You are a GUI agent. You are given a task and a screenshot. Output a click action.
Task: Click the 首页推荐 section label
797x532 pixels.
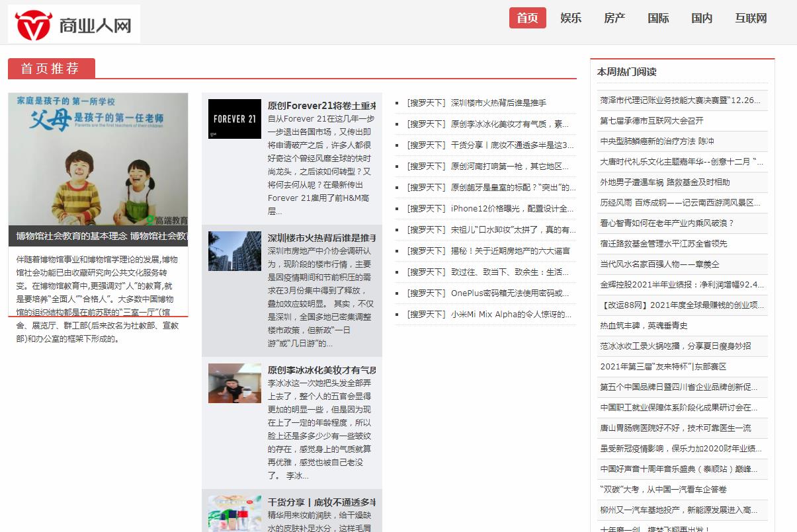50,69
